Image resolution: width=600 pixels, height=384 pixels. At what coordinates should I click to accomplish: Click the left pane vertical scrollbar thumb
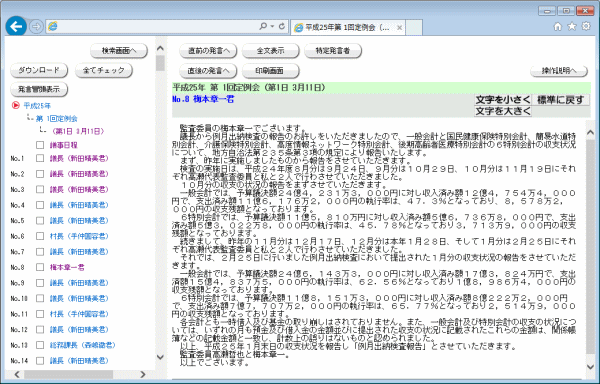(x=160, y=63)
